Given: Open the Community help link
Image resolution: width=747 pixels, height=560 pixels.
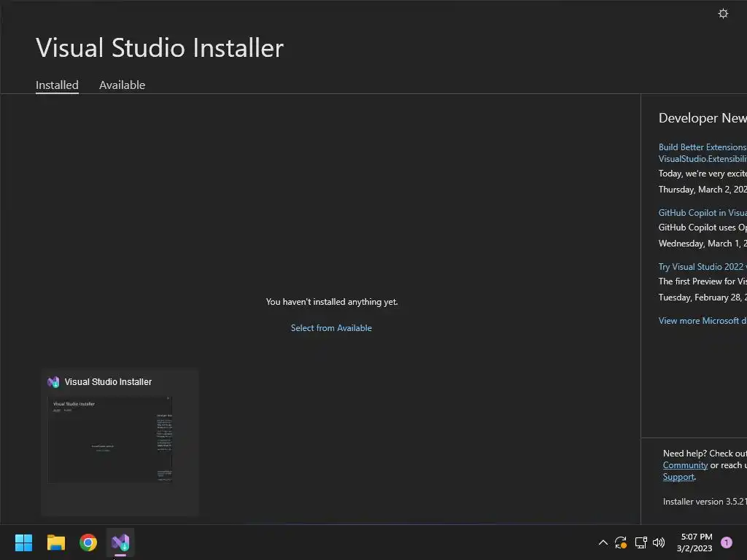Looking at the screenshot, I should [685, 465].
